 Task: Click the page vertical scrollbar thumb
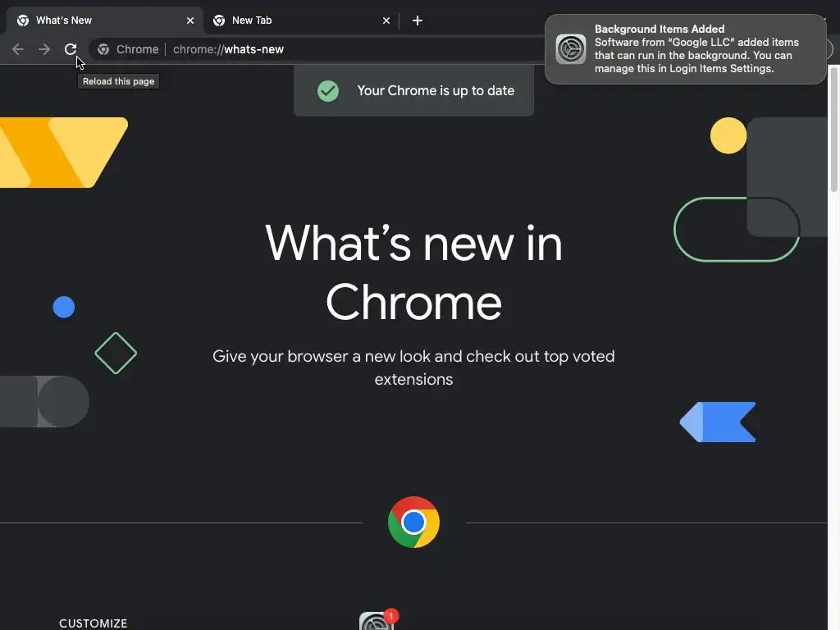(x=834, y=129)
